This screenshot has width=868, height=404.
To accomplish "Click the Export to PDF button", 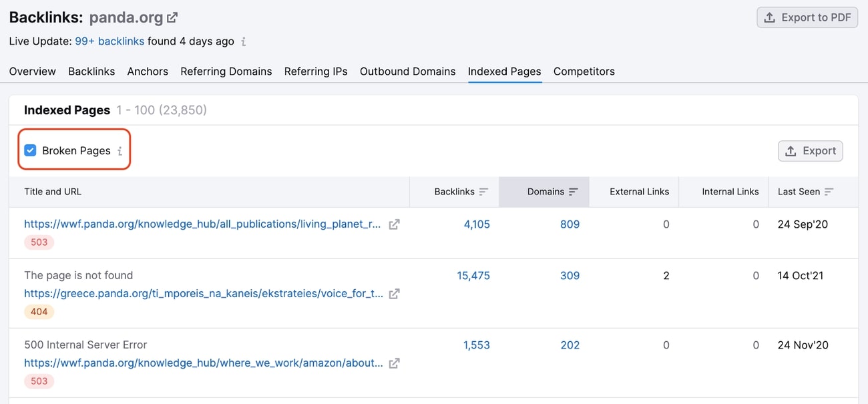I will pyautogui.click(x=807, y=17).
